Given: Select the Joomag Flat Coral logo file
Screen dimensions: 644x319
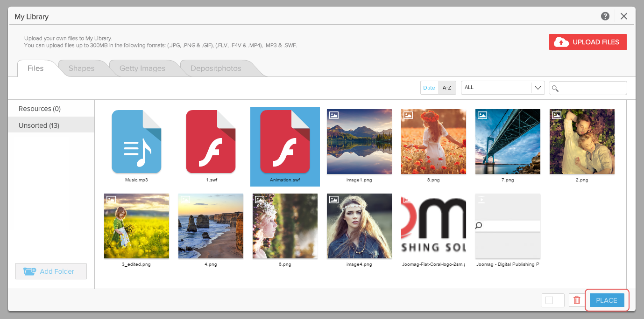Looking at the screenshot, I should coord(433,226).
